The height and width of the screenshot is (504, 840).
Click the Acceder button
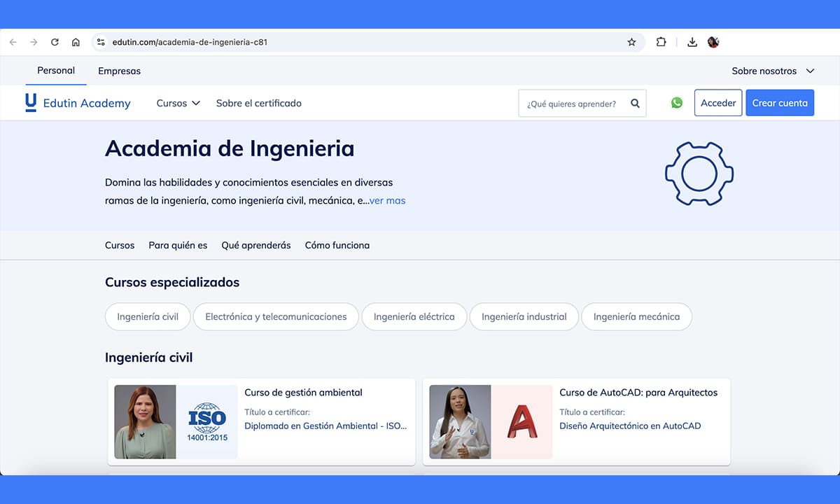(717, 103)
